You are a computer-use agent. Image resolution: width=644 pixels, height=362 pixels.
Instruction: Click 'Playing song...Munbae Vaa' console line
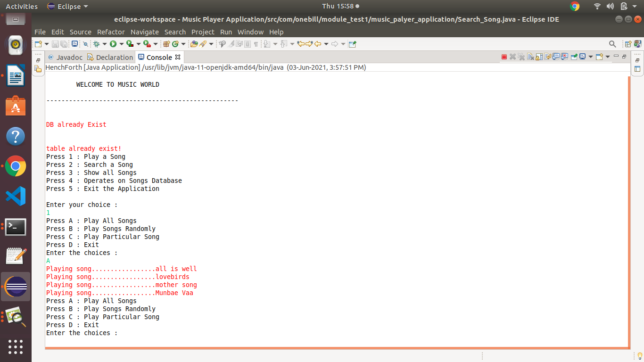120,293
